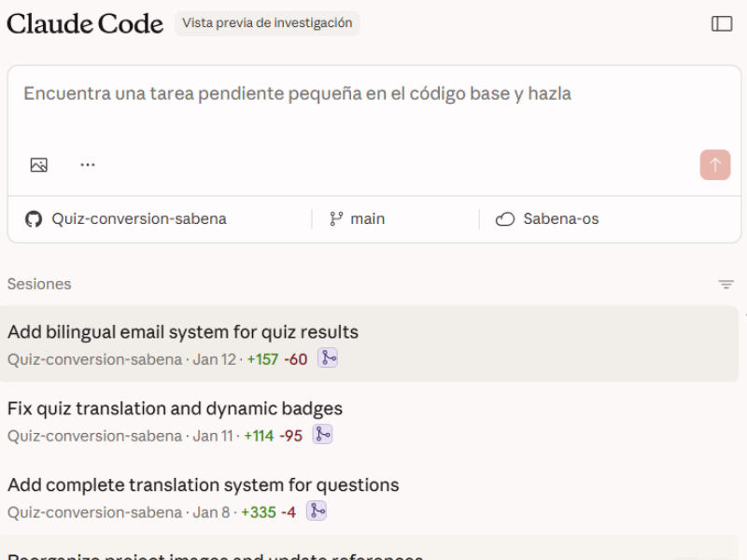The image size is (747, 560).
Task: Click the Vista previa de investigación badge
Action: (x=267, y=23)
